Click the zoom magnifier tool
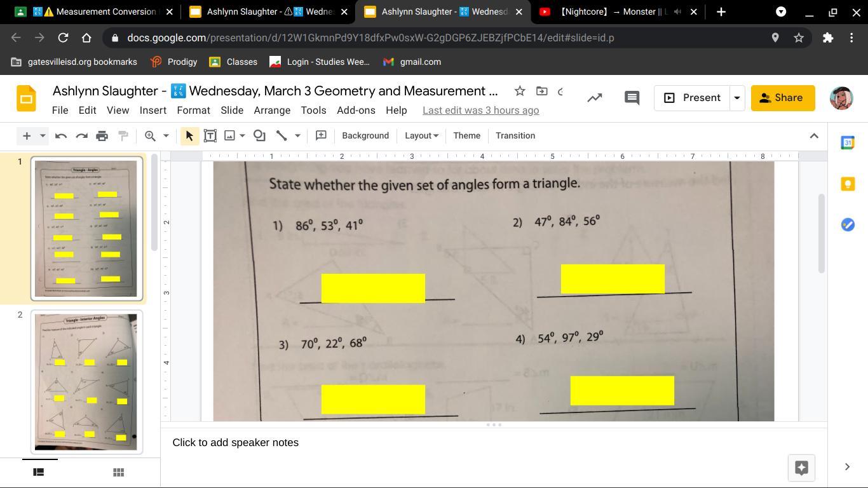The width and height of the screenshot is (868, 488). [150, 136]
